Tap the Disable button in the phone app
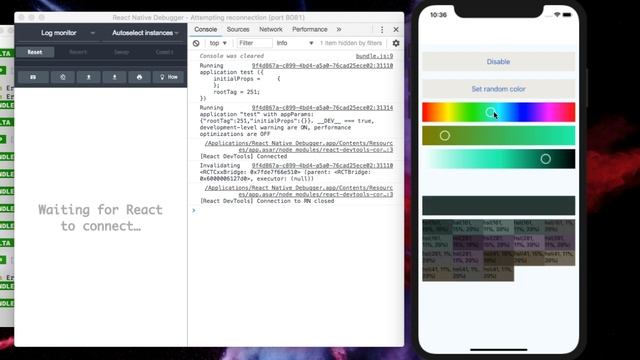 (x=498, y=62)
